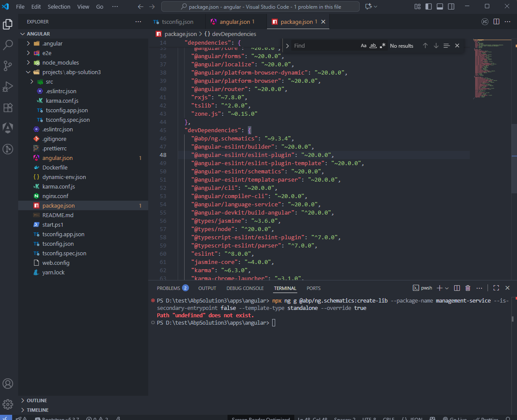The image size is (517, 420).
Task: Open the Manage settings gear
Action: pos(8,404)
